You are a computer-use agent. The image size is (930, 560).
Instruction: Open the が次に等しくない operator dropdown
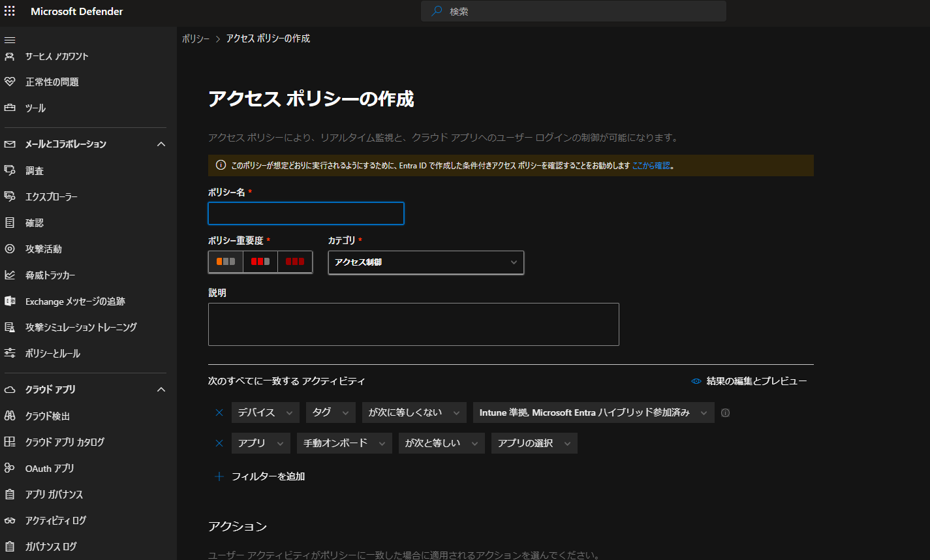point(414,412)
